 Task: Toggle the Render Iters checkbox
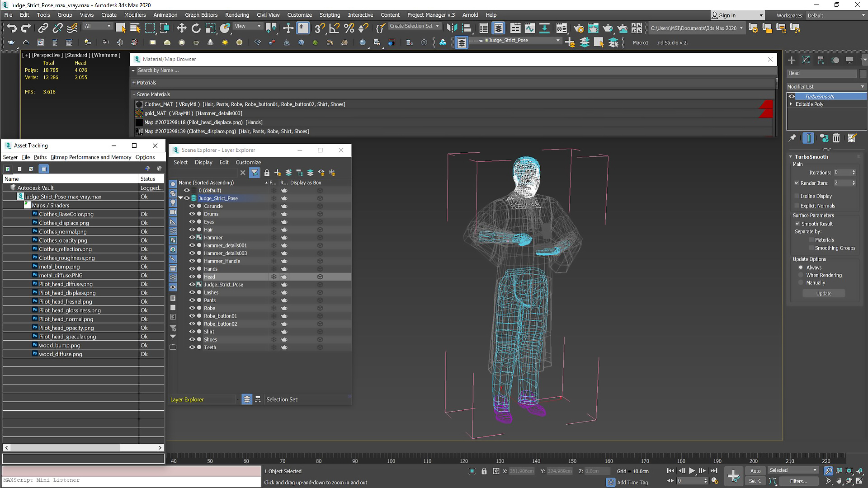pyautogui.click(x=797, y=183)
